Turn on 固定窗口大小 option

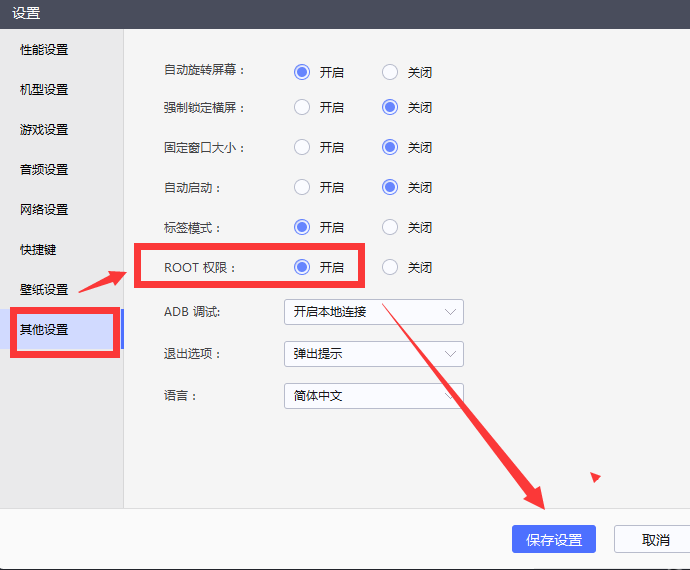(302, 147)
